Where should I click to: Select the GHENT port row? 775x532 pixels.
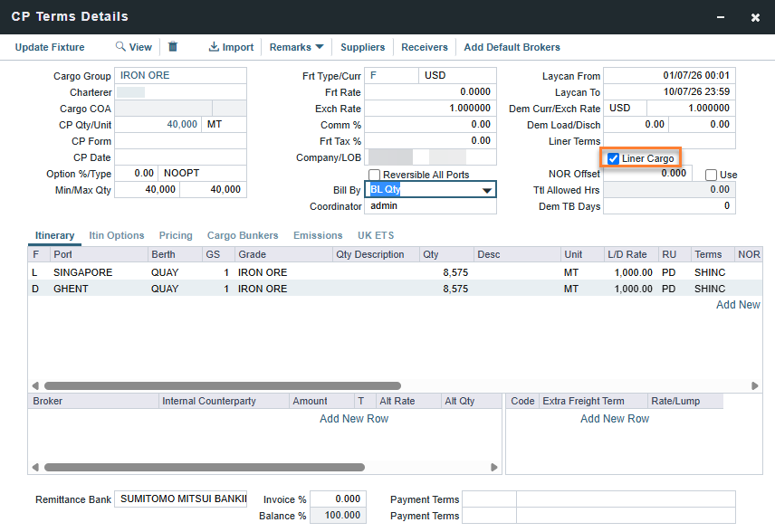coord(395,289)
